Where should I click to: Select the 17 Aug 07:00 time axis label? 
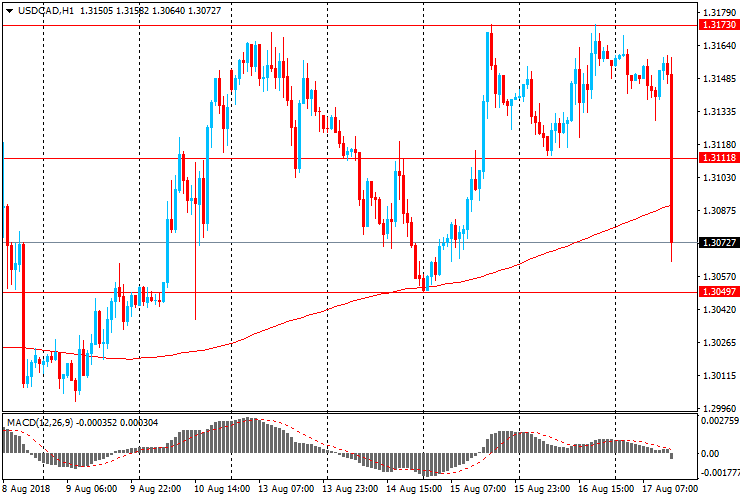pos(670,488)
